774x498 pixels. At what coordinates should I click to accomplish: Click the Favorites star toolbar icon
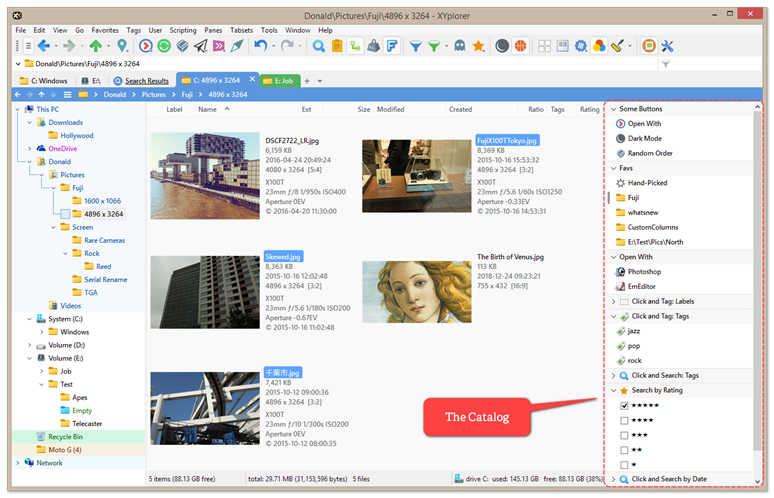pyautogui.click(x=478, y=46)
